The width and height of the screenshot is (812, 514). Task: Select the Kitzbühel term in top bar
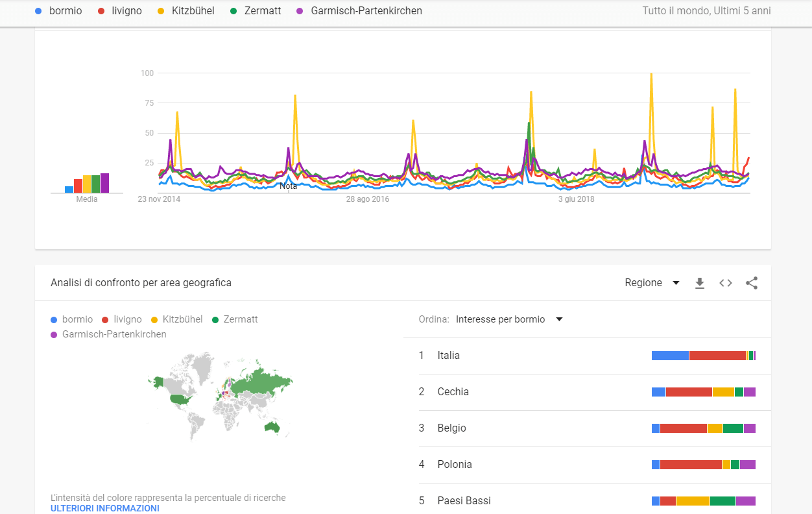[193, 11]
